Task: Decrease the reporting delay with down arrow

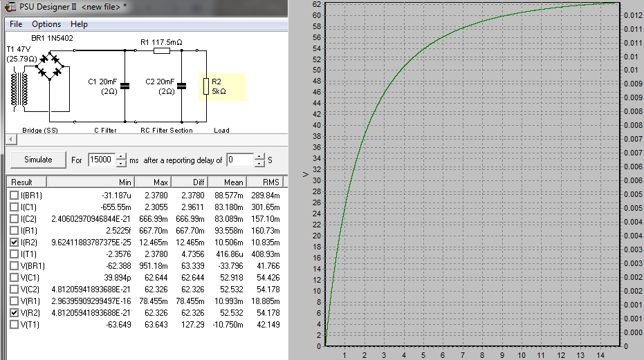Action: pos(259,163)
